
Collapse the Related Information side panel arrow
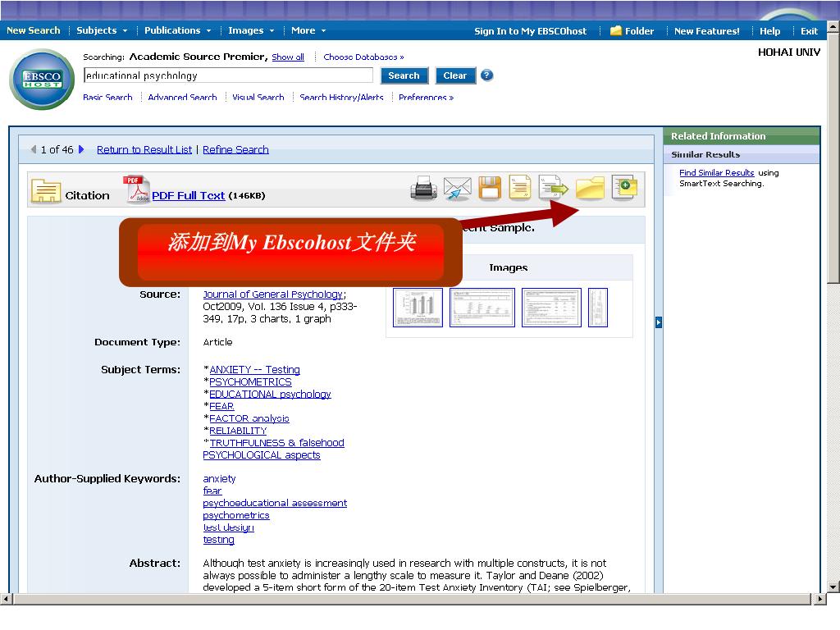[659, 322]
